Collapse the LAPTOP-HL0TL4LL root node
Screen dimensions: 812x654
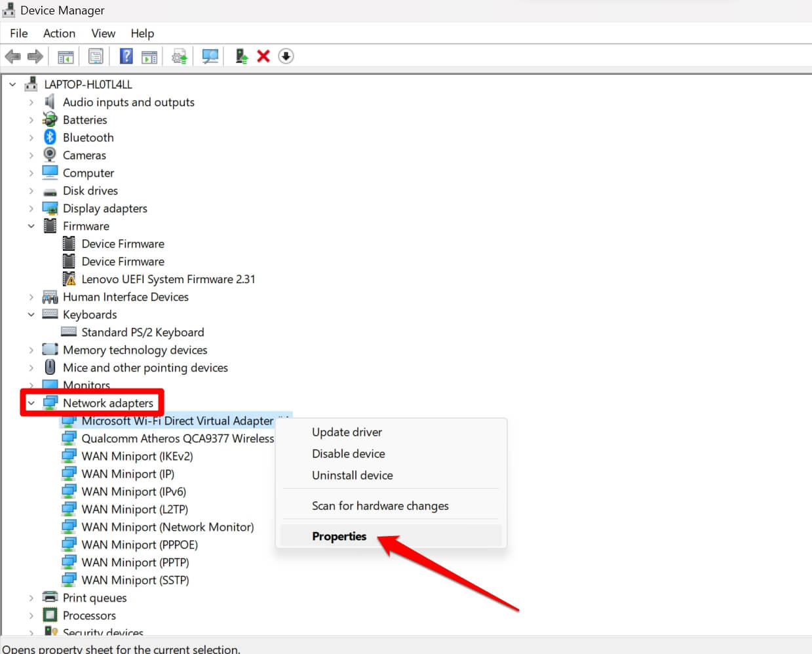coord(12,85)
